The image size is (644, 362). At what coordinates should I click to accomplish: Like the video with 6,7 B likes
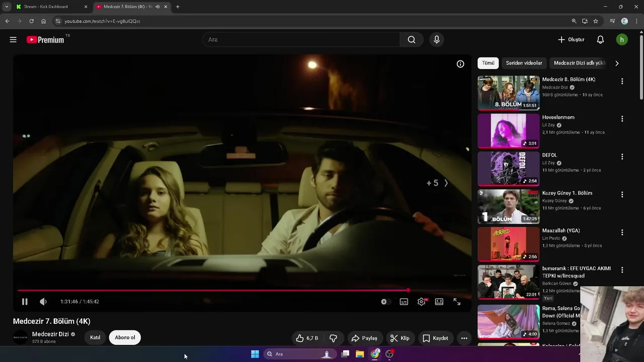click(x=307, y=338)
